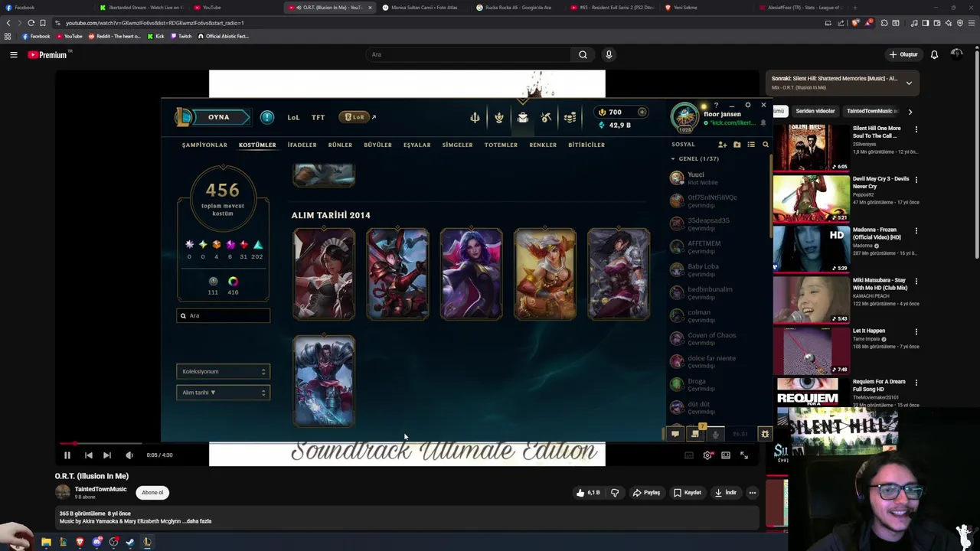Switch to the İFADELER tab
The width and height of the screenshot is (980, 551).
pyautogui.click(x=302, y=145)
